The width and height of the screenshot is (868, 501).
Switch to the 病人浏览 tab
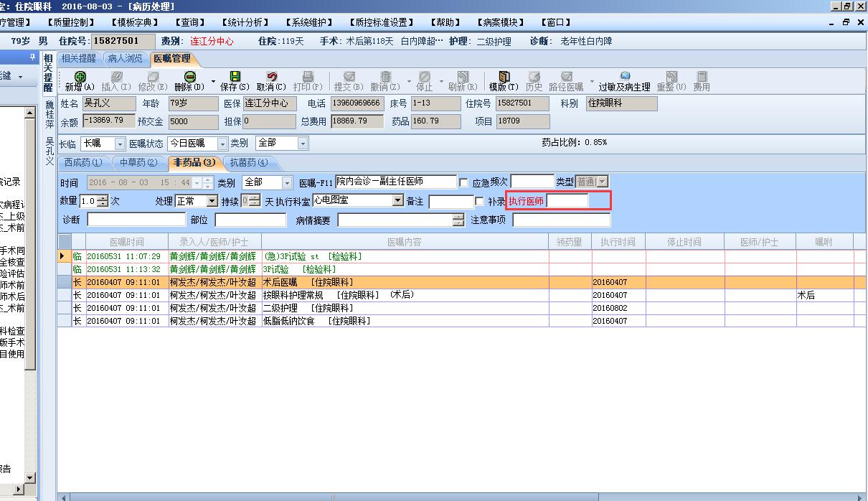(x=125, y=58)
